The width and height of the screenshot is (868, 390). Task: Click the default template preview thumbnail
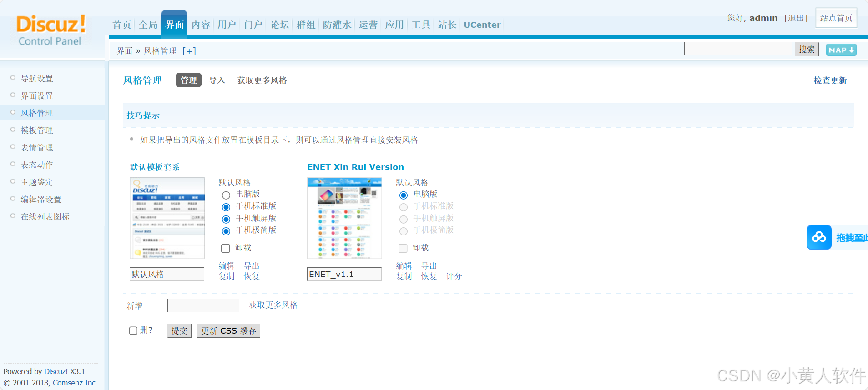click(167, 218)
